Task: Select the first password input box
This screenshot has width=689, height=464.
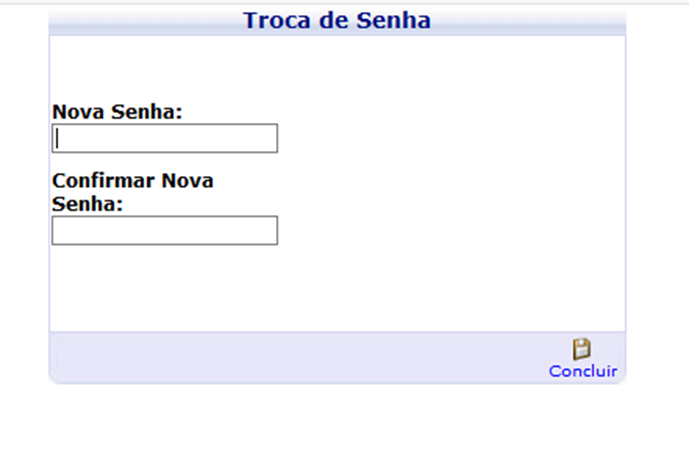Action: coord(165,138)
